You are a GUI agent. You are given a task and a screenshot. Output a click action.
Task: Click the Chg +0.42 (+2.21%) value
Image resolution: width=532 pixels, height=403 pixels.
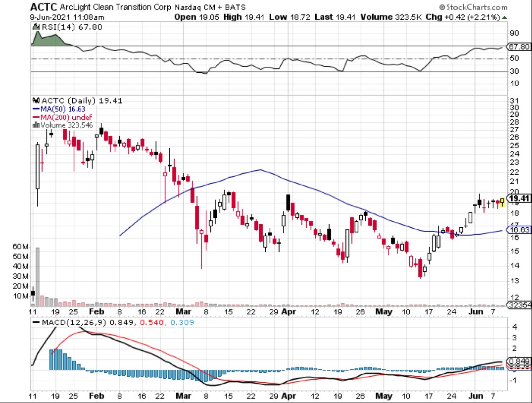[463, 17]
